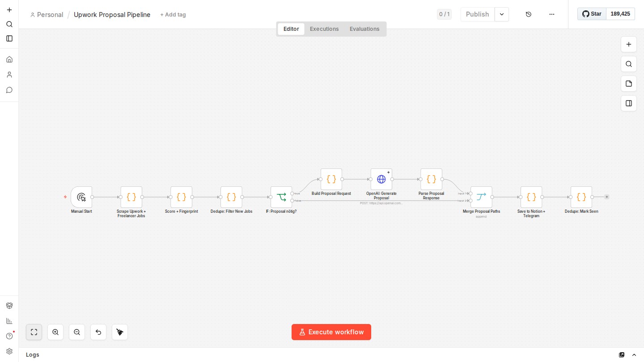Toggle the sidebar panel icon at left
Image resolution: width=644 pixels, height=362 pixels.
(9, 38)
